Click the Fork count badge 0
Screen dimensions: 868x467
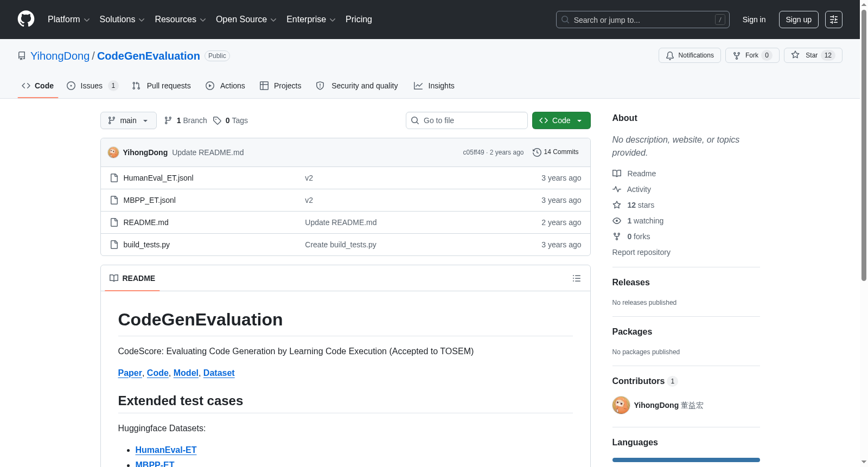[767, 55]
